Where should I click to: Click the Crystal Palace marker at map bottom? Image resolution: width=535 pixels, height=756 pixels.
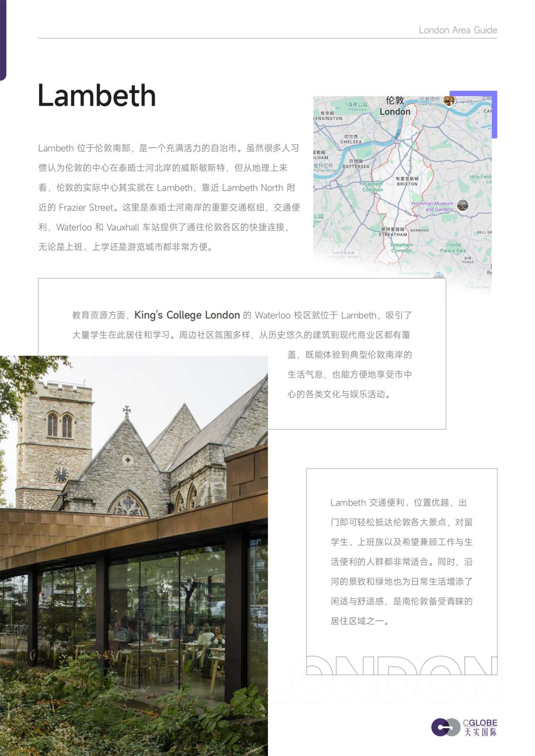click(438, 276)
